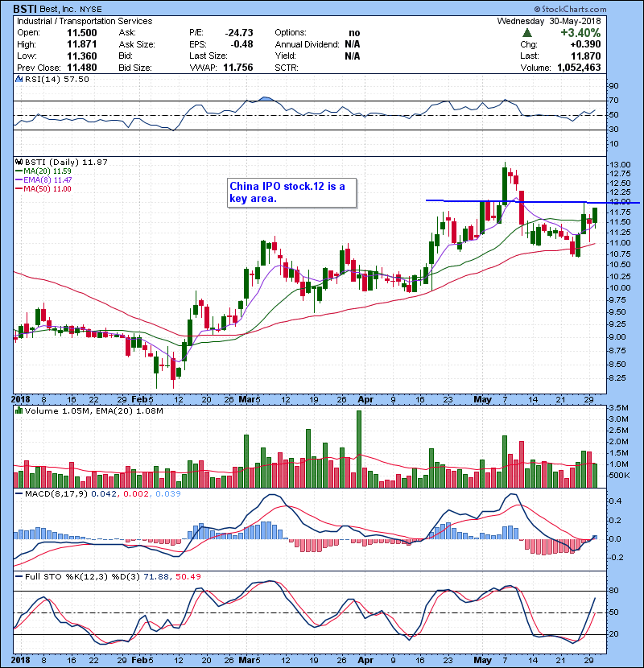
Task: Click the 'China IPO stock.12 is a key area' note
Action: pyautogui.click(x=292, y=192)
